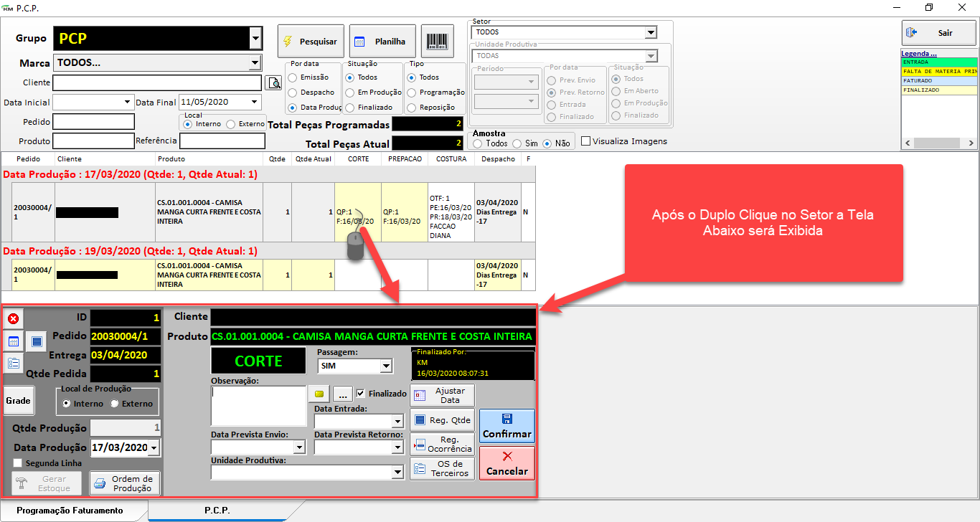The image size is (980, 522).
Task: Click the Sair exit button
Action: pos(938,33)
